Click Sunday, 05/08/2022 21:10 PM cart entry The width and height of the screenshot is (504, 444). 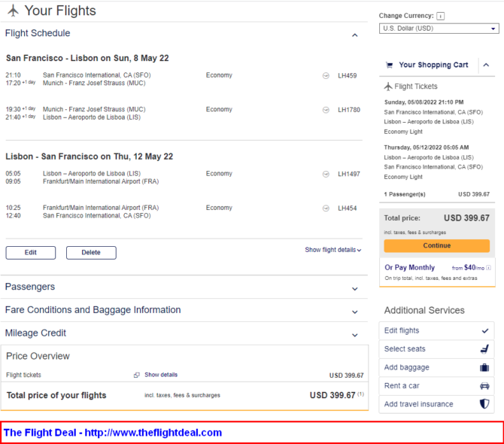coord(424,102)
